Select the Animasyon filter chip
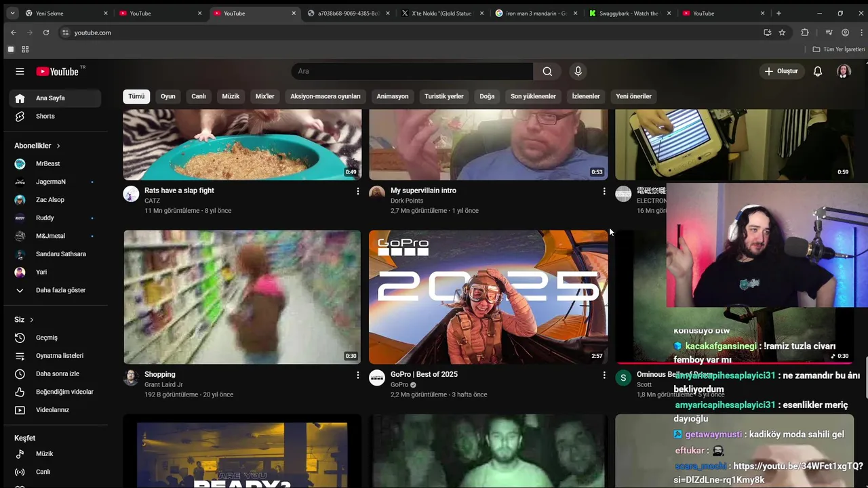This screenshot has height=488, width=868. coord(393,96)
